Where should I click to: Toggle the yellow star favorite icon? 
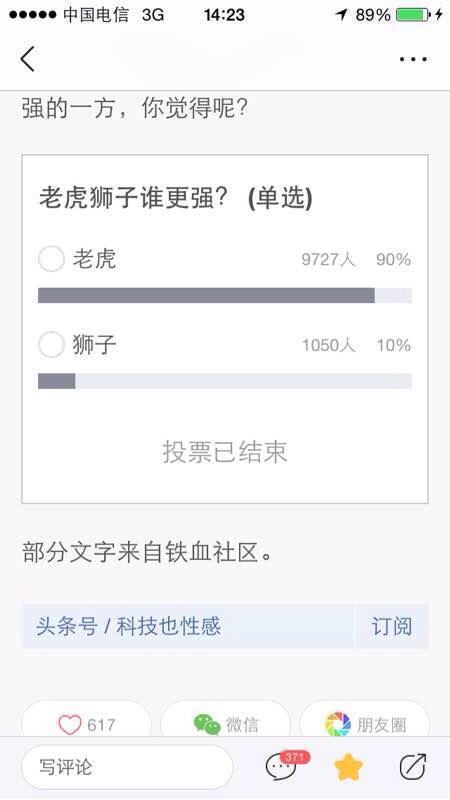coord(348,767)
